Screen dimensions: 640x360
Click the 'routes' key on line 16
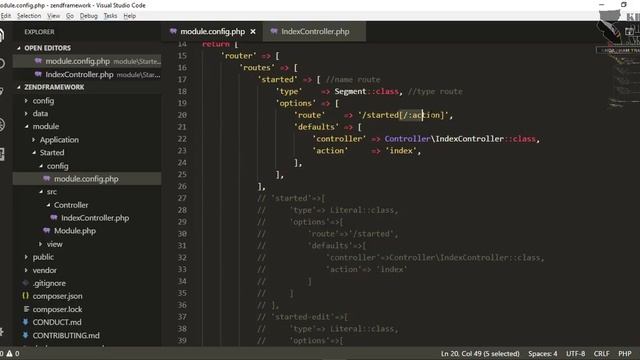[x=257, y=68]
